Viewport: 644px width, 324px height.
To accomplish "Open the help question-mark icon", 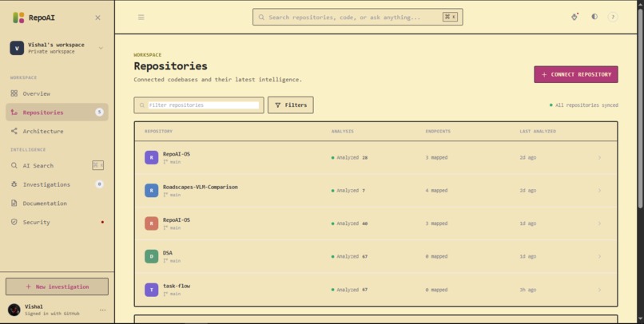I will click(x=613, y=18).
